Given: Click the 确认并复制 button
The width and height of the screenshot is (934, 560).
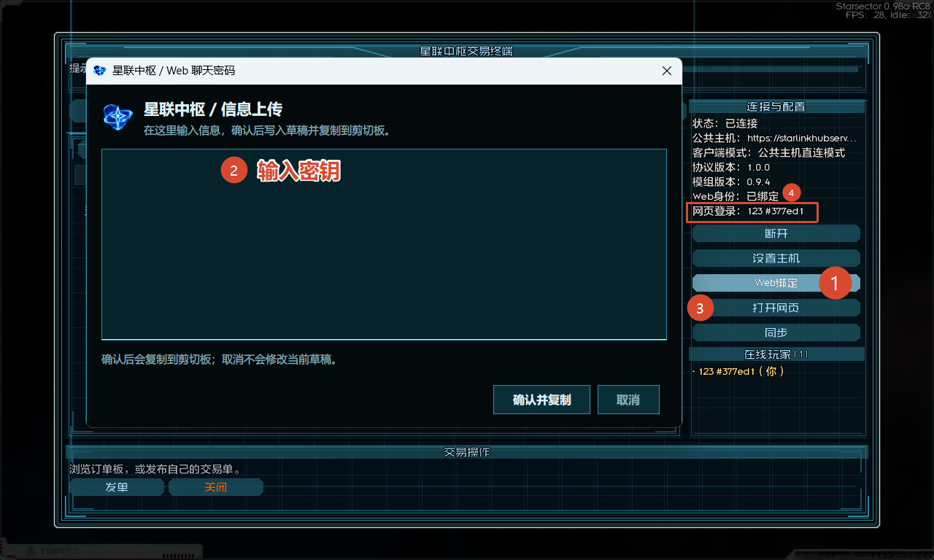Looking at the screenshot, I should click(x=541, y=400).
